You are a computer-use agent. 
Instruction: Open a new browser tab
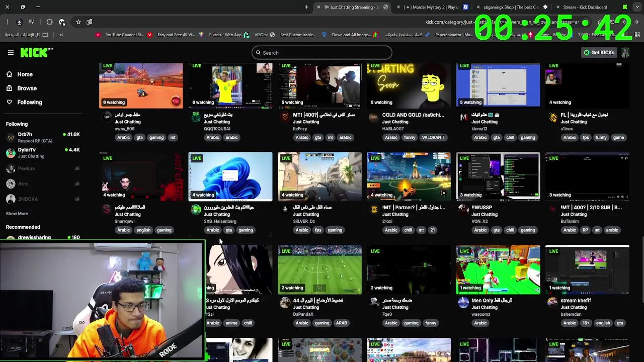[x=306, y=7]
